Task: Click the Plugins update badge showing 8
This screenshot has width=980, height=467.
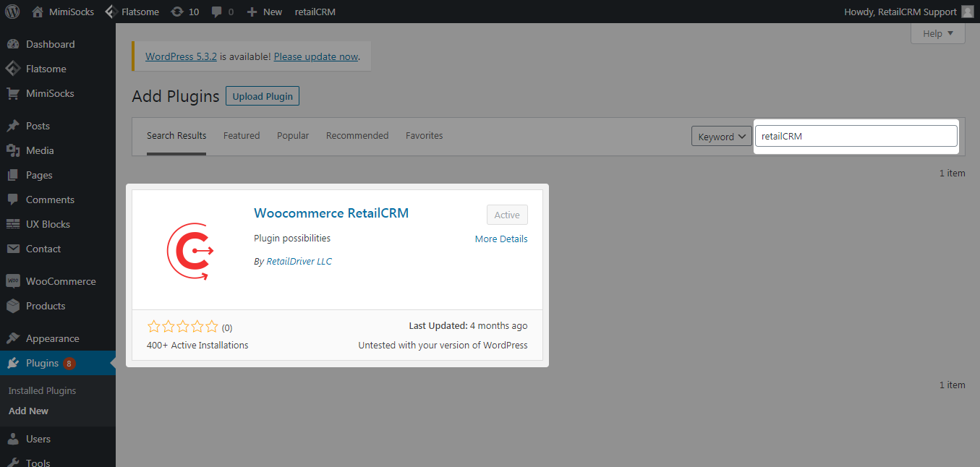Action: [x=69, y=363]
